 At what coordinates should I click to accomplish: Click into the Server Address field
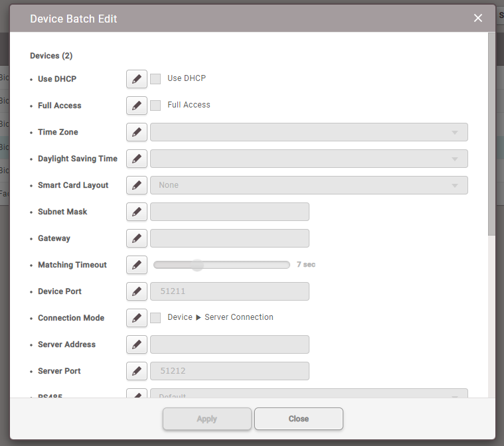click(x=230, y=344)
